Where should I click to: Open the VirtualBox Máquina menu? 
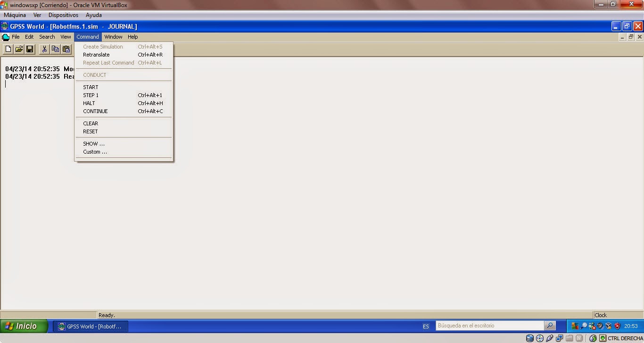[x=15, y=15]
